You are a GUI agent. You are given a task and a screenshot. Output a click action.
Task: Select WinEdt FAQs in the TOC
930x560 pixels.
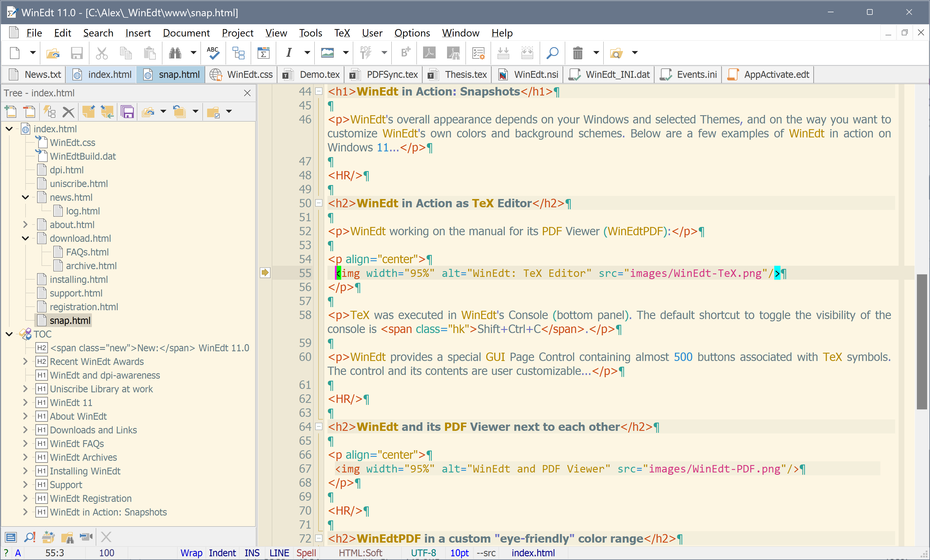pyautogui.click(x=77, y=444)
